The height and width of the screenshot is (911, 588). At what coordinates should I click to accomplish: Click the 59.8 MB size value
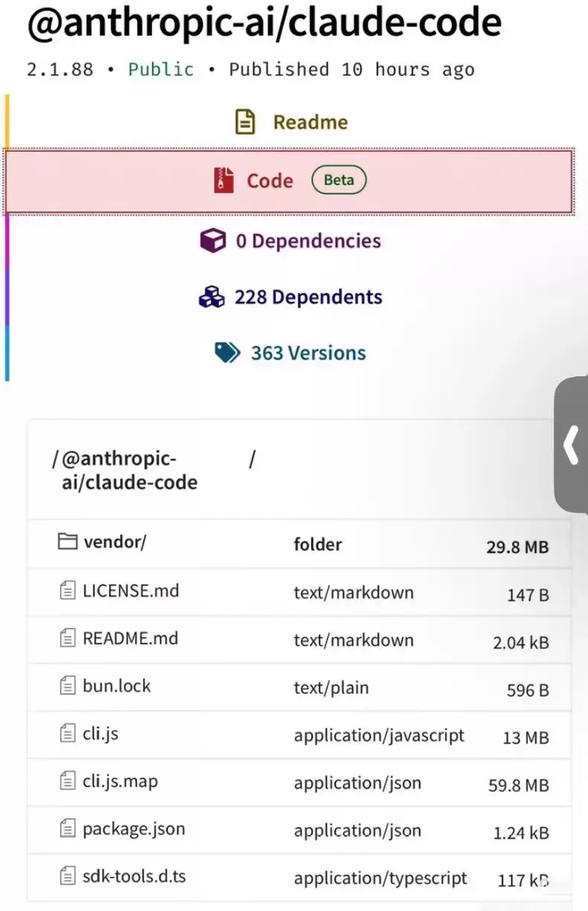coord(517,785)
